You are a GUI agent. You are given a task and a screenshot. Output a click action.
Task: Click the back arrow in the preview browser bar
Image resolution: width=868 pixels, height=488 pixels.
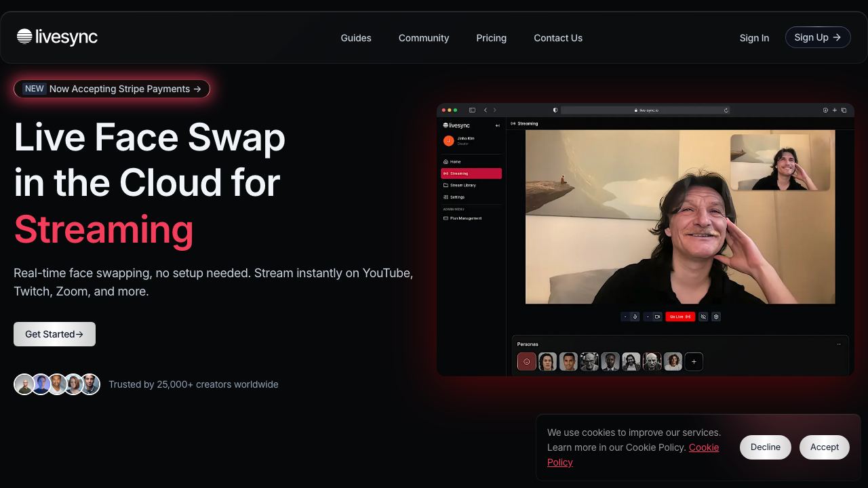[485, 110]
